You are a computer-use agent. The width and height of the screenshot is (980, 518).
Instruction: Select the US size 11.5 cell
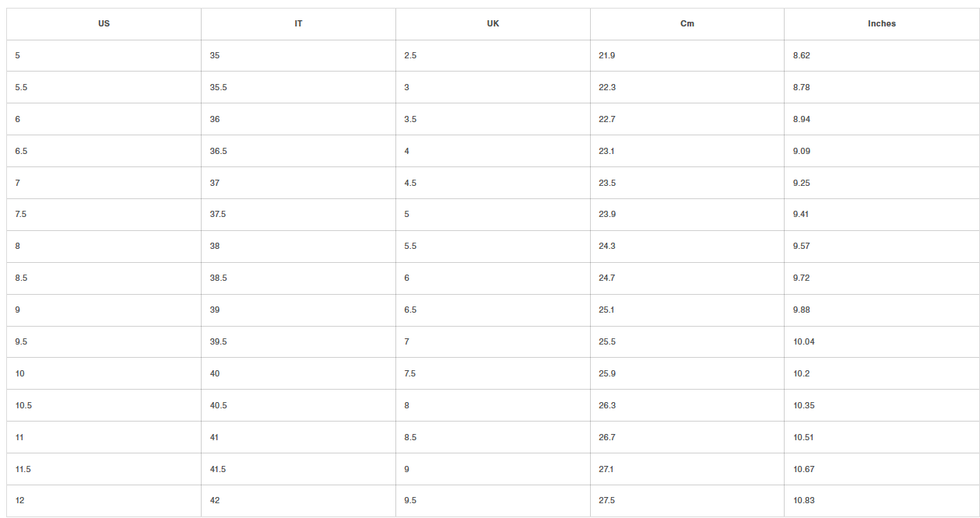pyautogui.click(x=23, y=470)
